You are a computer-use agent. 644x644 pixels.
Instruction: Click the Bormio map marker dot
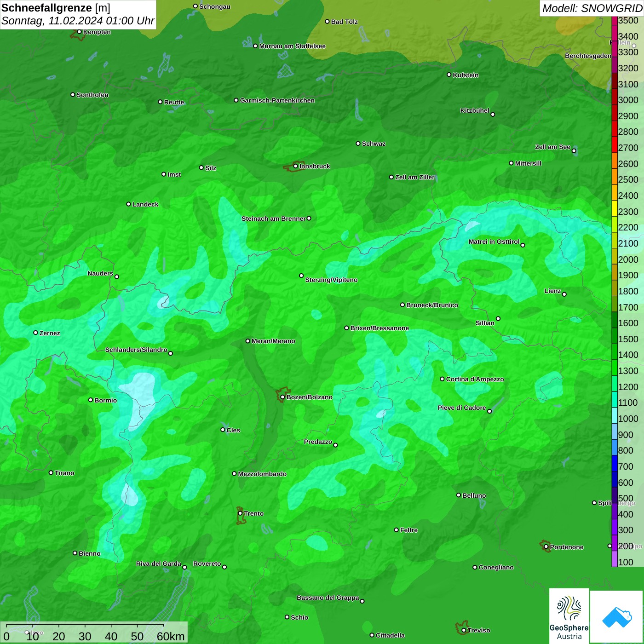point(91,400)
